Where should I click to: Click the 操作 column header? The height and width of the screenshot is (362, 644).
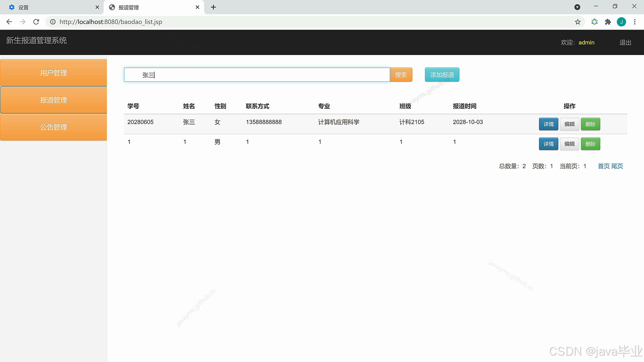pyautogui.click(x=570, y=106)
